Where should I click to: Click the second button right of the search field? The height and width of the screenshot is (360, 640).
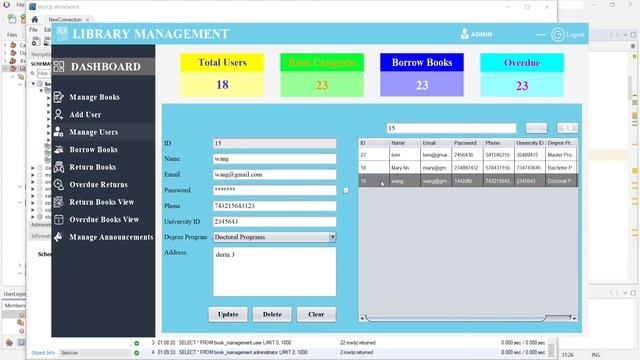coord(567,128)
